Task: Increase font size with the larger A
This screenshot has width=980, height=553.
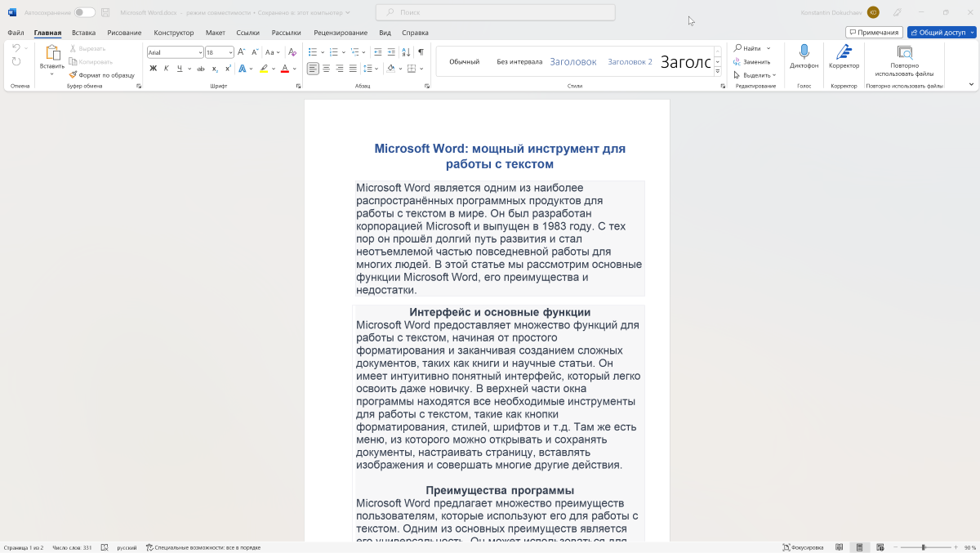Action: (x=242, y=52)
